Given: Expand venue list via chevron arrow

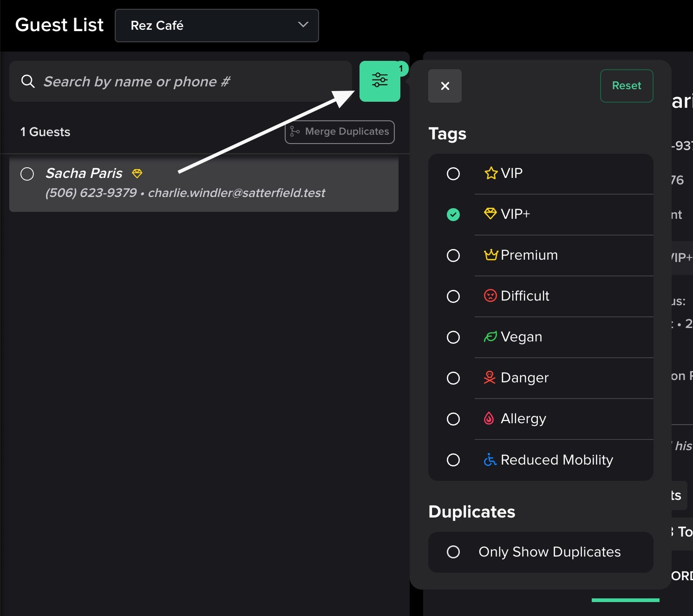Looking at the screenshot, I should point(303,25).
